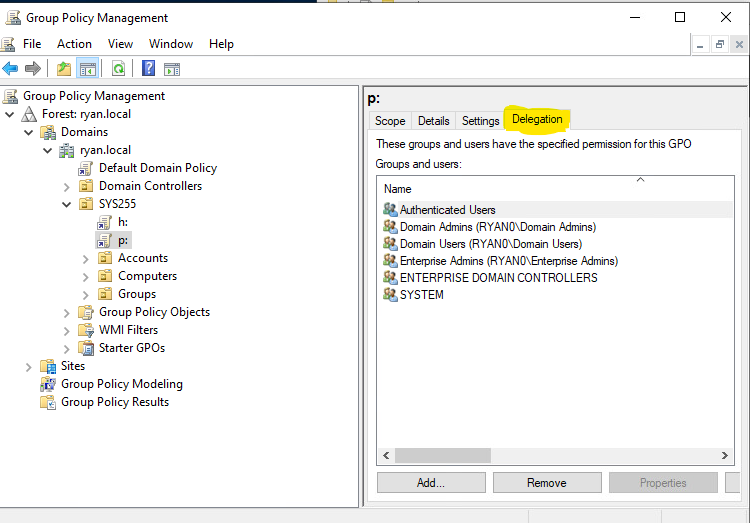Expand the Groups OU
Image resolution: width=750 pixels, height=523 pixels.
click(86, 295)
